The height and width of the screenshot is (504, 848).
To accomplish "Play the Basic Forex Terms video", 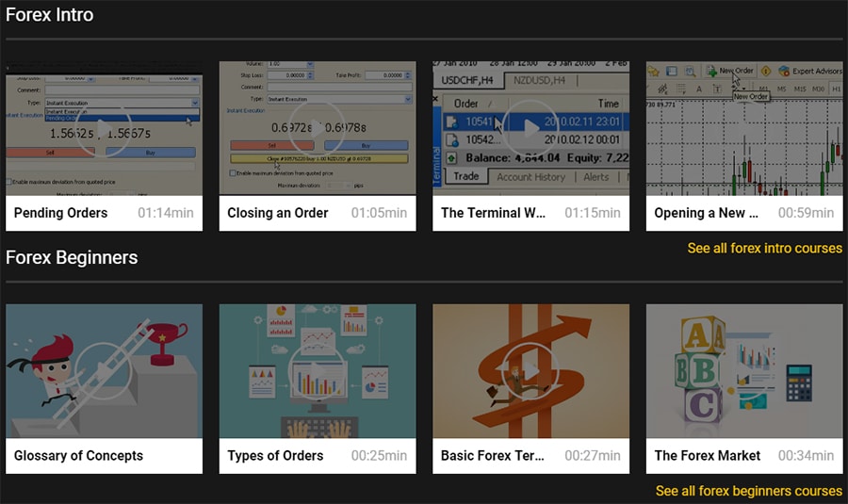I will click(x=530, y=370).
